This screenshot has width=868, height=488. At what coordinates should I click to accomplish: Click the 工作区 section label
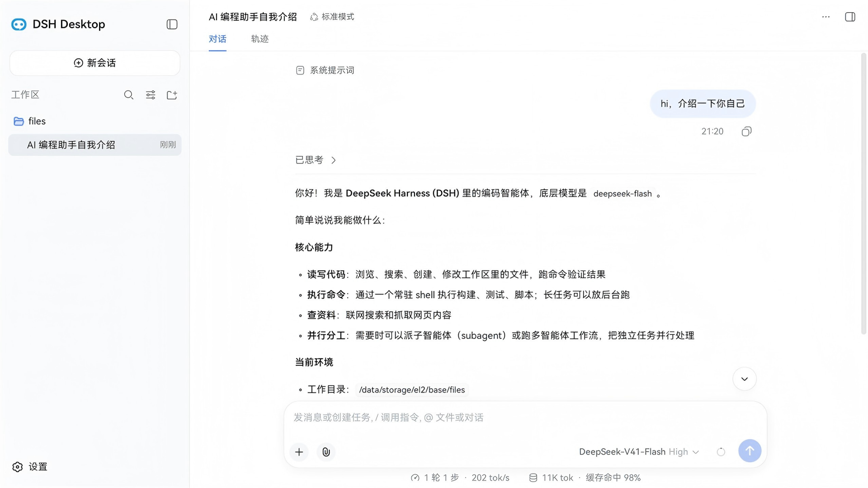click(25, 95)
